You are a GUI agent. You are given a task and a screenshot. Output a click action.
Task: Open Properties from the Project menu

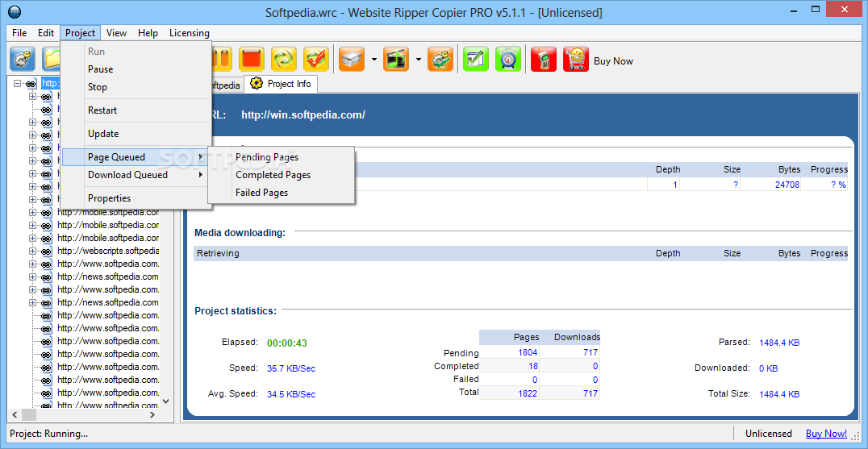[x=136, y=198]
